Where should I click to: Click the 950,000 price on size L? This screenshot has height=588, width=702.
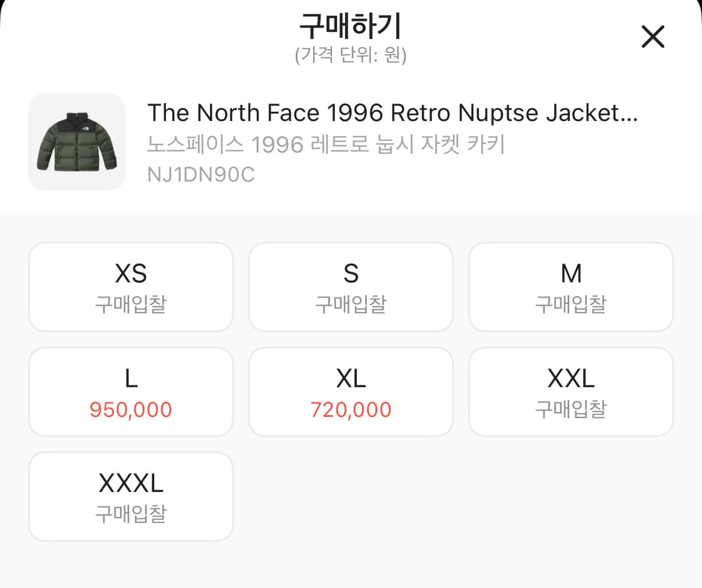[130, 409]
